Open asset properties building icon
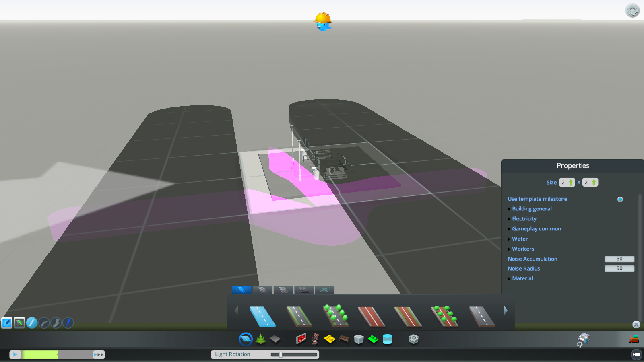Screen dimensions: 644x362 click(583, 339)
